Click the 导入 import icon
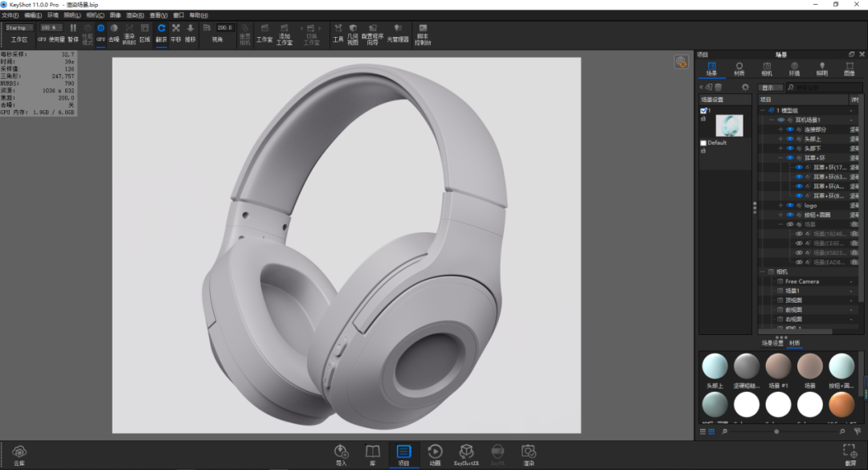This screenshot has height=470, width=868. (341, 455)
